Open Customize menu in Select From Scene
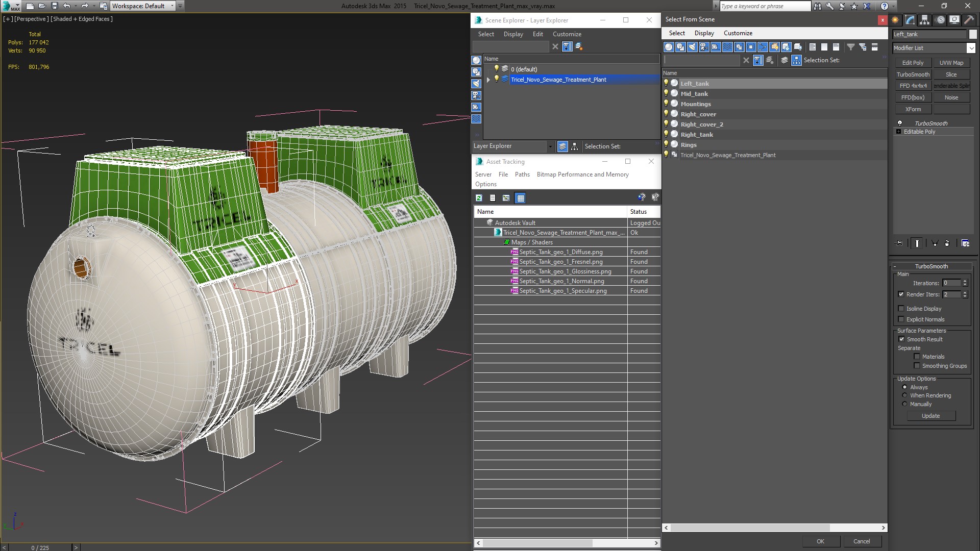The image size is (980, 551). click(738, 33)
